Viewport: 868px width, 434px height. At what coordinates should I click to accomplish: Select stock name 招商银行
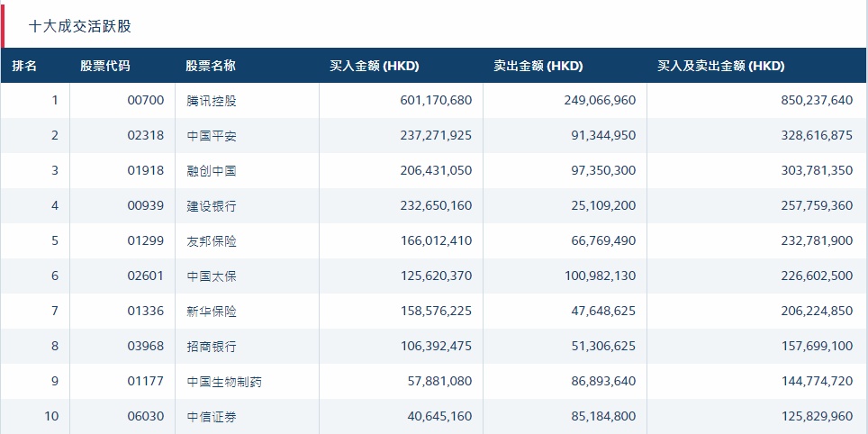[x=212, y=347]
